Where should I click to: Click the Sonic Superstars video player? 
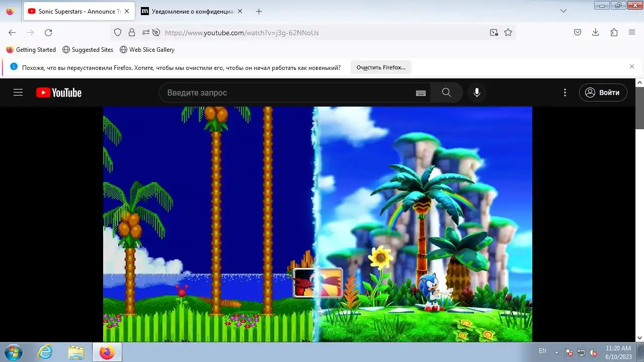317,224
